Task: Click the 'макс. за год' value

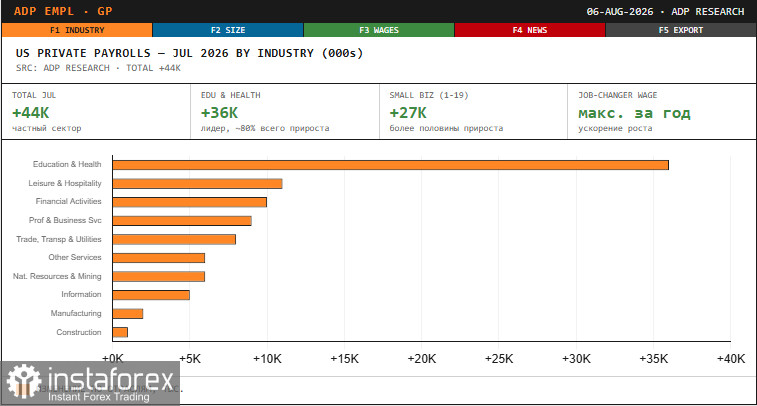Action: [x=634, y=113]
